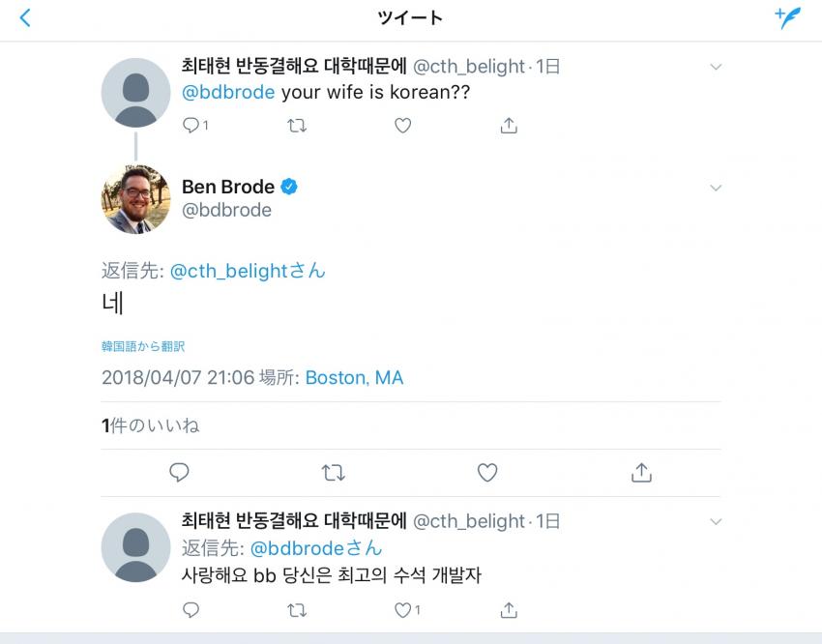Click the @cth_belight reply-to mention link

coord(248,271)
